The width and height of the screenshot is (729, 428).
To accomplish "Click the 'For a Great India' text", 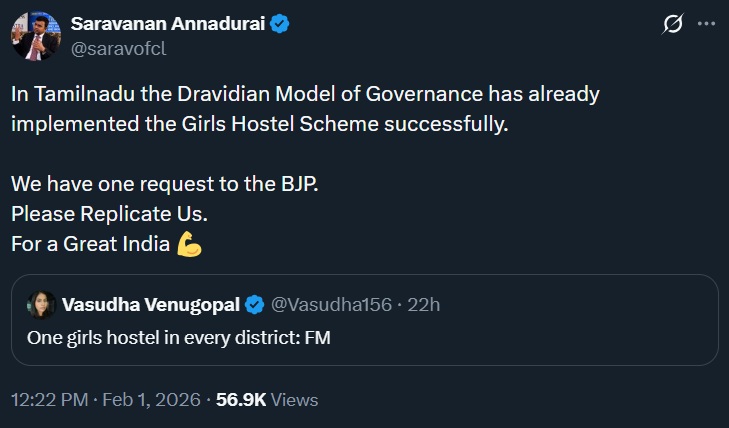I will coord(90,244).
